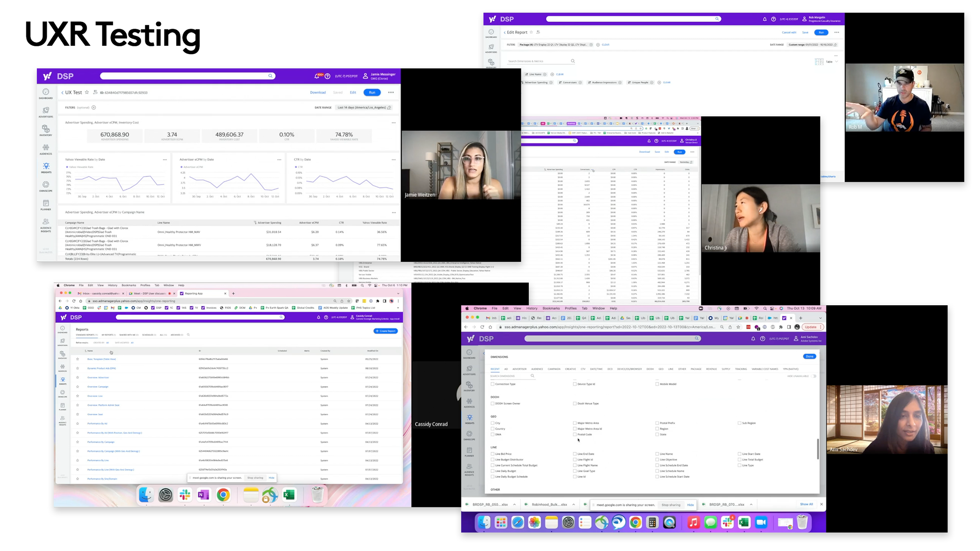Check the Postal Code dimension checkbox
The image size is (980, 551).
coord(575,435)
